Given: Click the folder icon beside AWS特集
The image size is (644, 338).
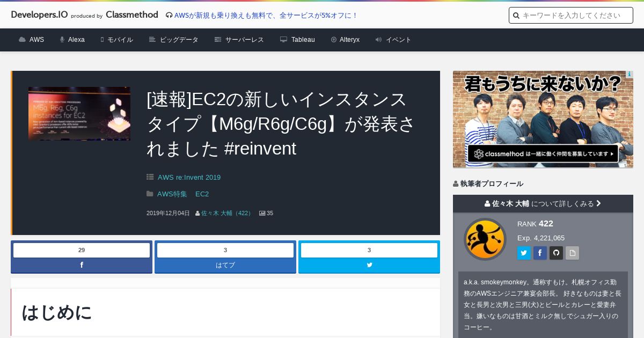Looking at the screenshot, I should click(150, 194).
